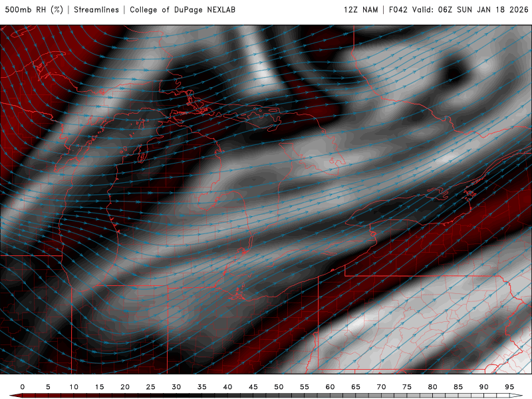Image resolution: width=532 pixels, height=399 pixels.
Task: Click the "0" value on the color scale
Action: pyautogui.click(x=23, y=387)
